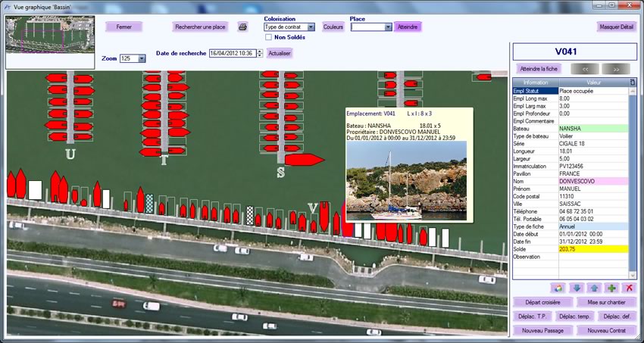Click the pontoon T letter marker
644x343 pixels.
pos(164,160)
